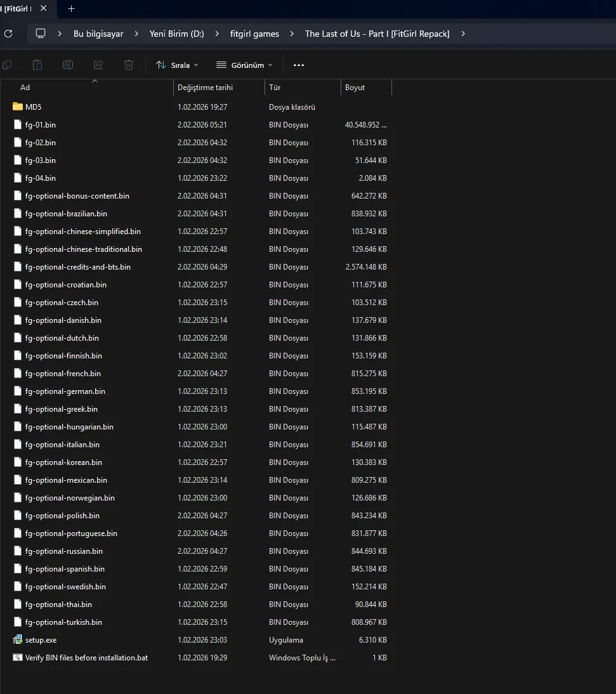Click the Rename icon in toolbar
616x694 pixels.
tap(68, 65)
